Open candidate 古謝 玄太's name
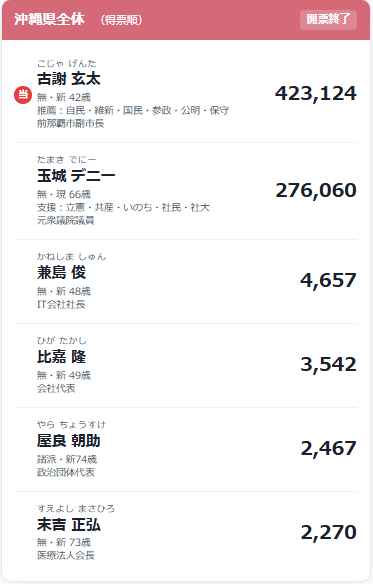 pyautogui.click(x=69, y=79)
